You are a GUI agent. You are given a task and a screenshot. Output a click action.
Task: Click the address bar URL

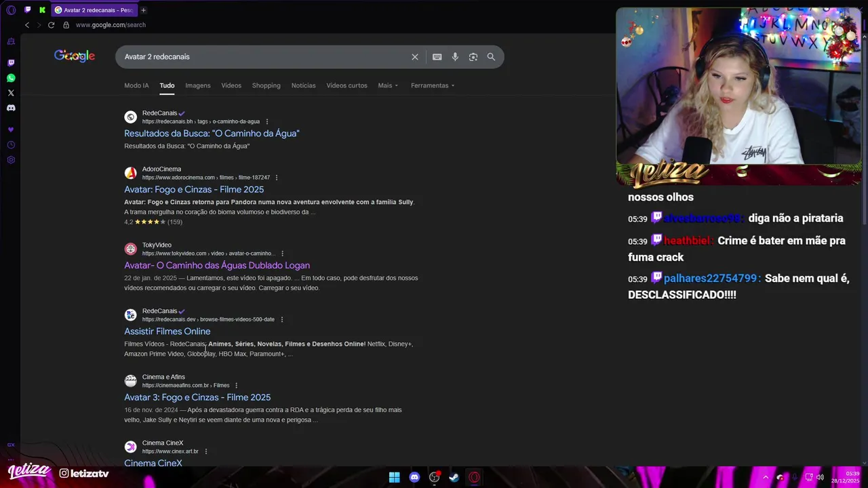[111, 25]
